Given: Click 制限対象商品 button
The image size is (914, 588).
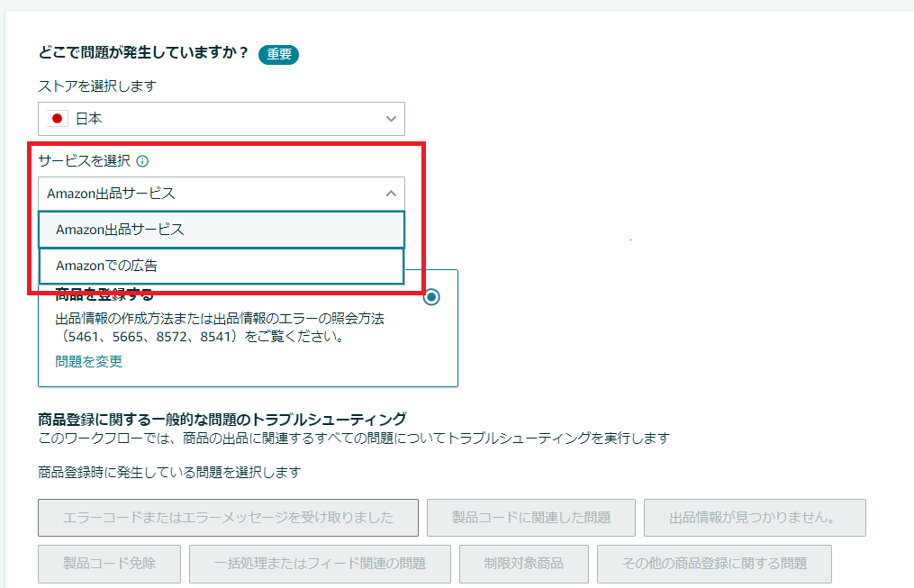Looking at the screenshot, I should [x=524, y=564].
